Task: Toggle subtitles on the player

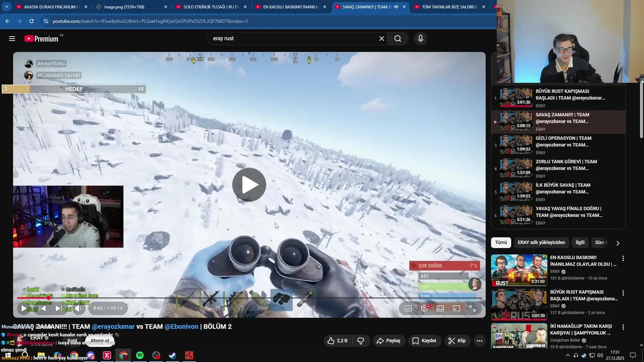Action: (x=408, y=308)
